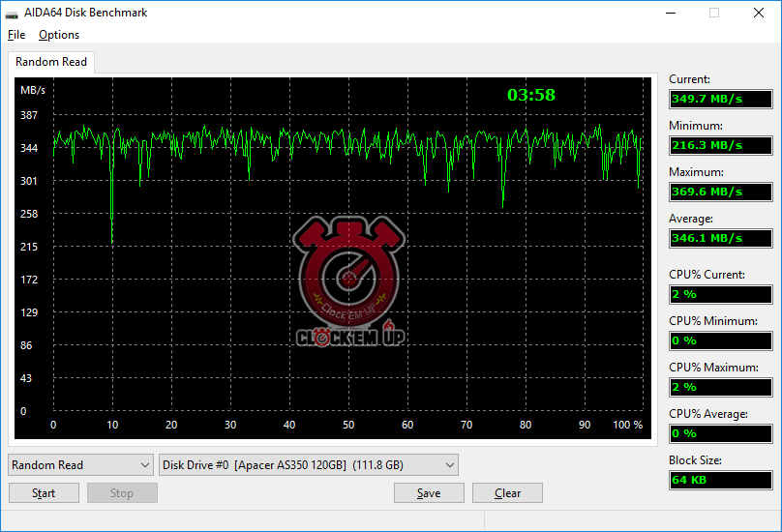The image size is (782, 532).
Task: Close the AIDA64 Disk Benchmark window
Action: [758, 13]
